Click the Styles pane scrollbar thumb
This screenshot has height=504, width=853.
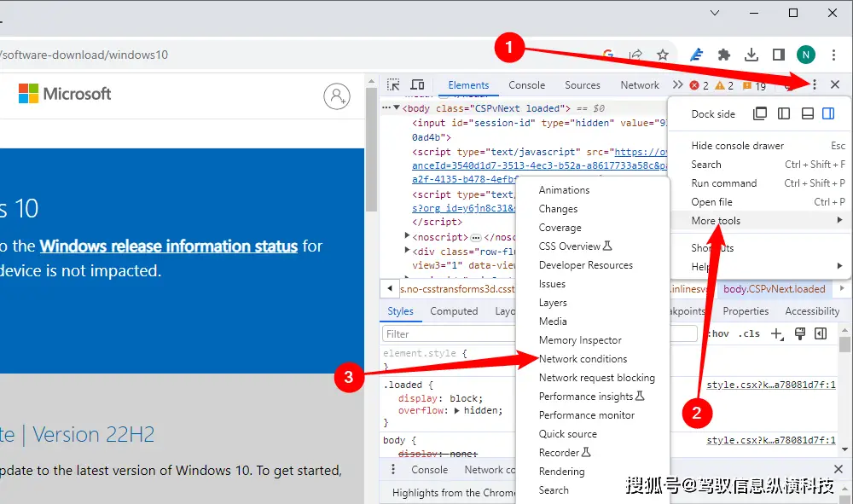point(844,345)
